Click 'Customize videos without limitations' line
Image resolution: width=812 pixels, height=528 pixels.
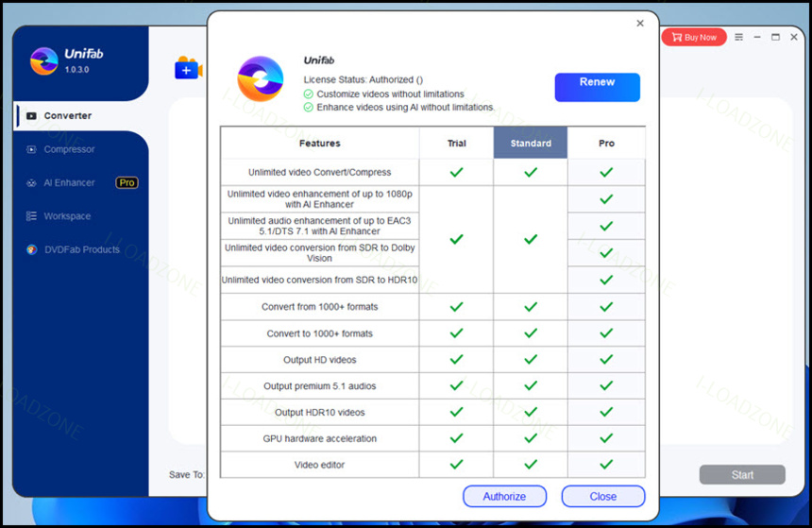pos(391,94)
